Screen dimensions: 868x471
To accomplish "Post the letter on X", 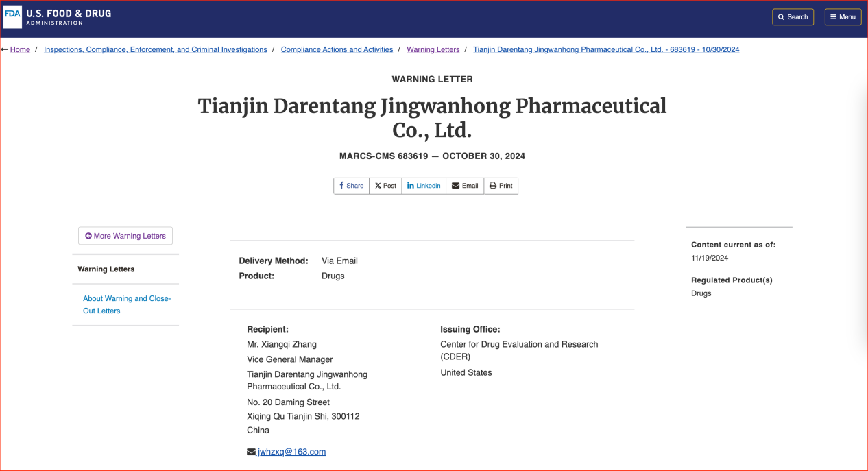I will point(385,186).
